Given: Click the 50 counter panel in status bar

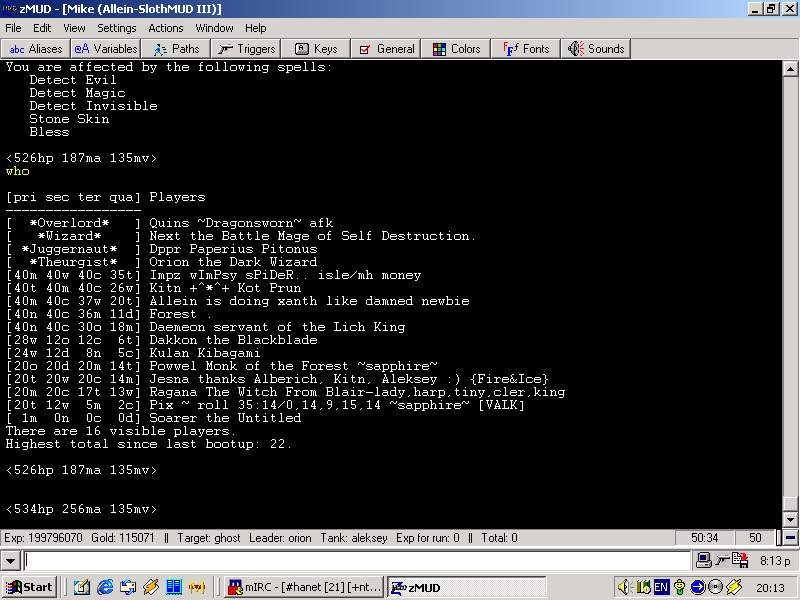Looking at the screenshot, I should point(755,538).
